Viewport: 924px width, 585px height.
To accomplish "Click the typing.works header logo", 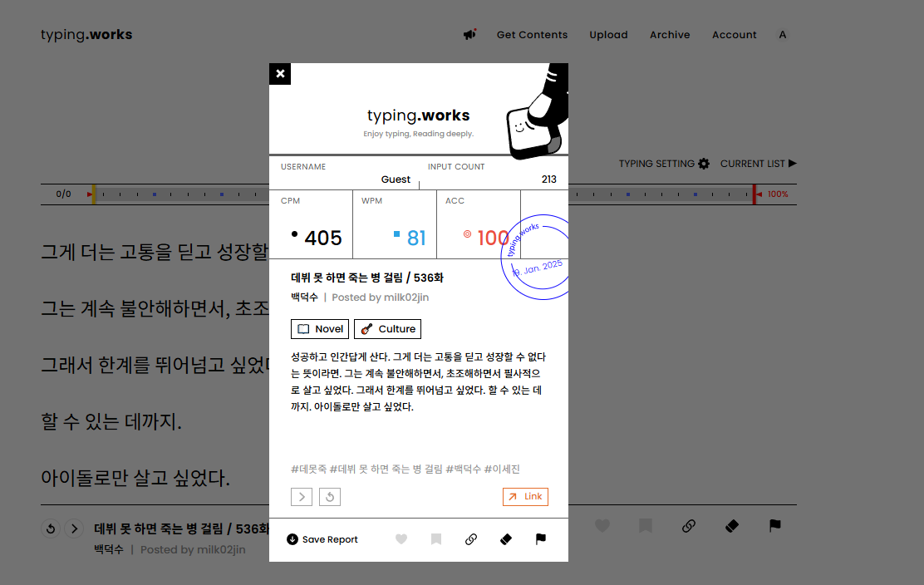I will coord(86,35).
